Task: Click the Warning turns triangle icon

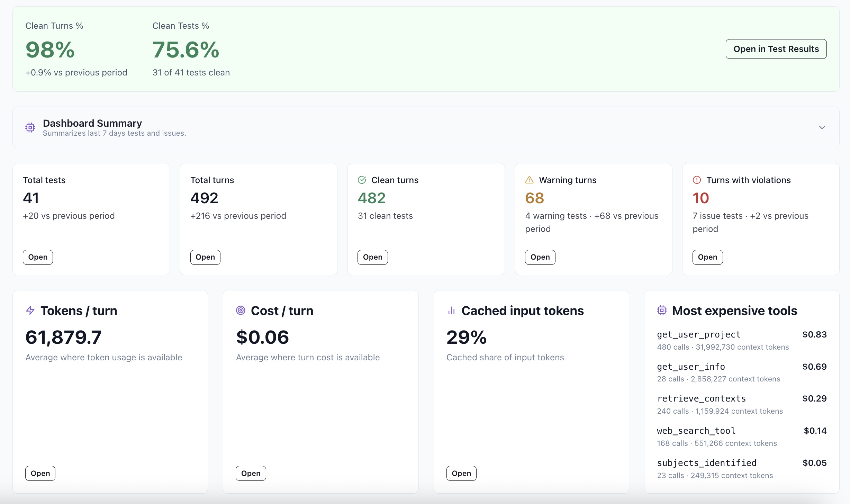Action: pyautogui.click(x=530, y=180)
